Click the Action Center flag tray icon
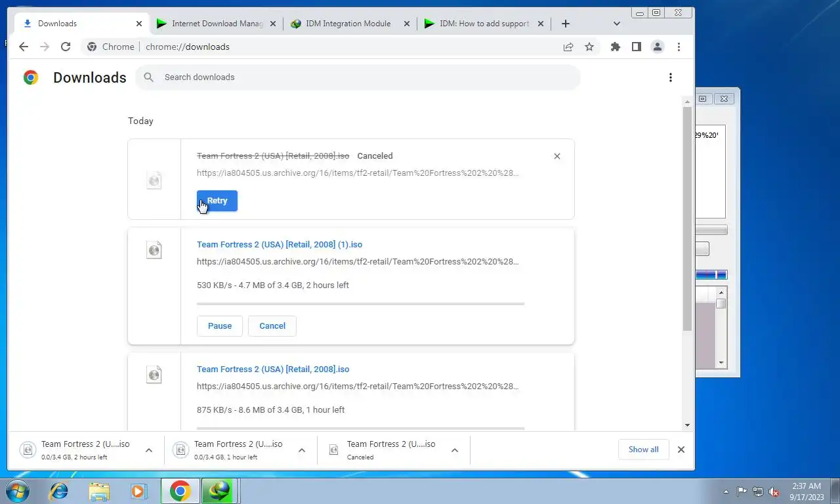This screenshot has height=504, width=840. tap(742, 492)
